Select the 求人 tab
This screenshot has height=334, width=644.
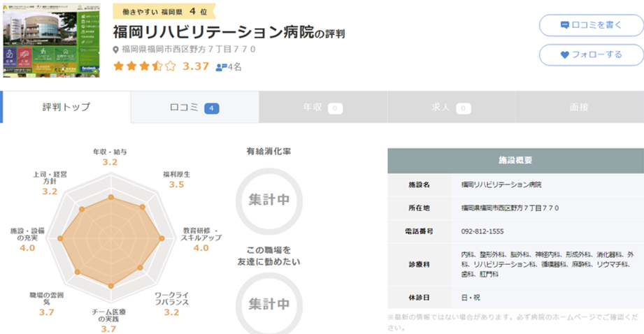(x=451, y=107)
